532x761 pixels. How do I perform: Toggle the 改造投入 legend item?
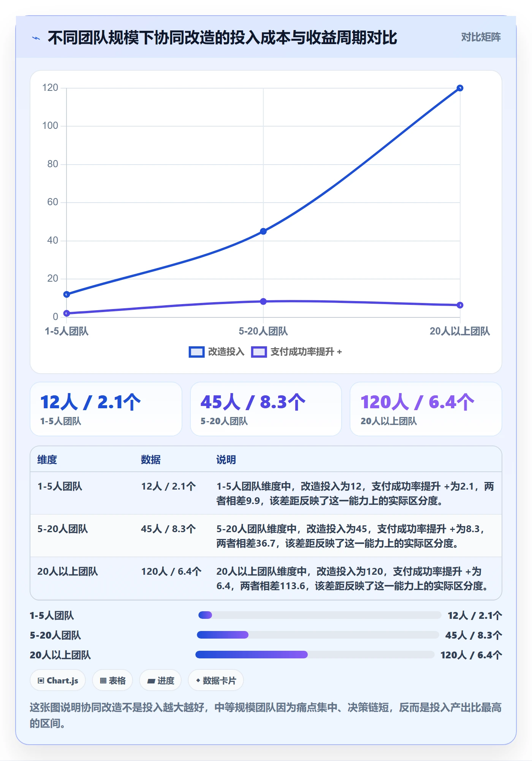click(x=217, y=352)
